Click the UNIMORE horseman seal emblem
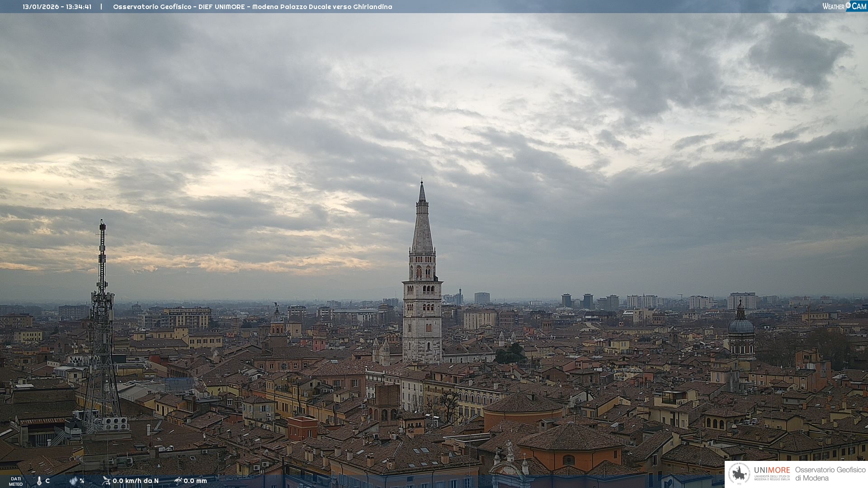 [x=740, y=474]
